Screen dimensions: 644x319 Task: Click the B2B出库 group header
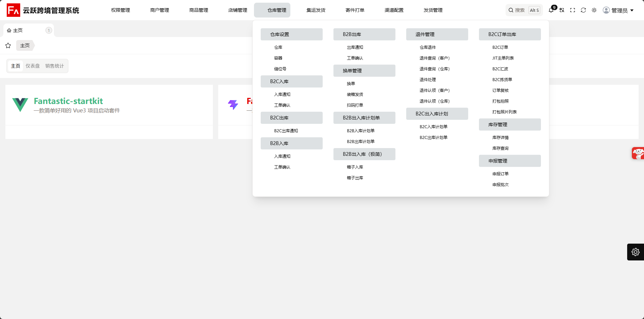coord(364,34)
